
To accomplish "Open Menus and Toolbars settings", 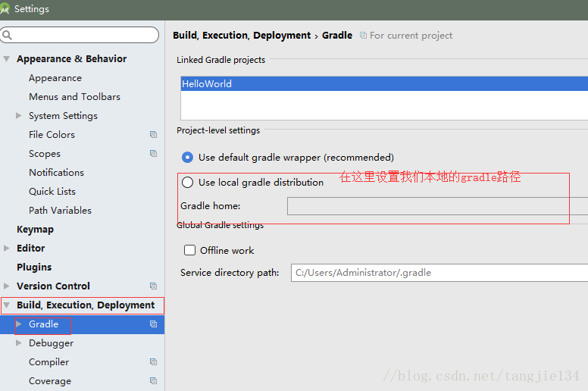I will pos(74,97).
